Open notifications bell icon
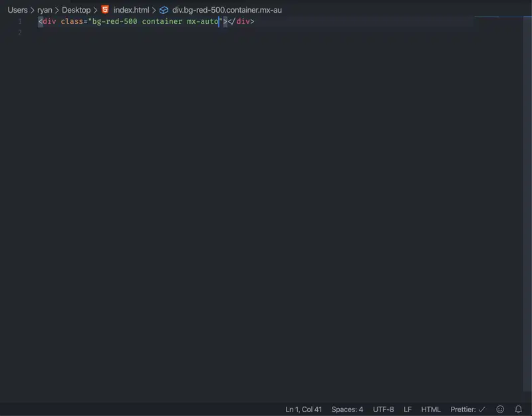Screen dimensions: 532x416 pos(519,409)
